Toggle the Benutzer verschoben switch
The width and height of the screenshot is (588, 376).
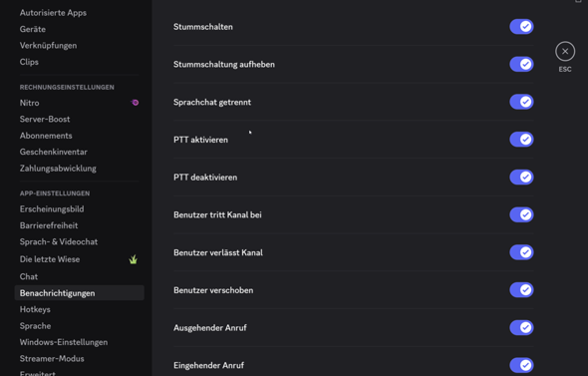pos(521,289)
